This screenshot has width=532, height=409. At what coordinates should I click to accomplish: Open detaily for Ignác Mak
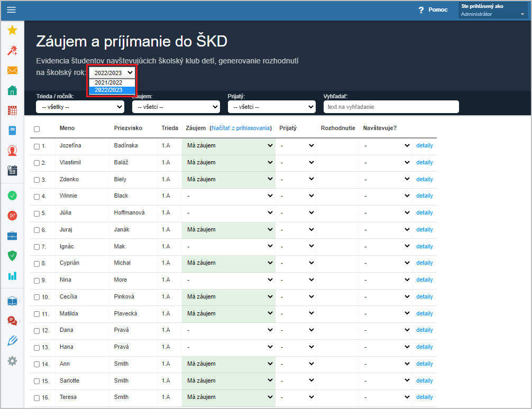[x=425, y=246]
